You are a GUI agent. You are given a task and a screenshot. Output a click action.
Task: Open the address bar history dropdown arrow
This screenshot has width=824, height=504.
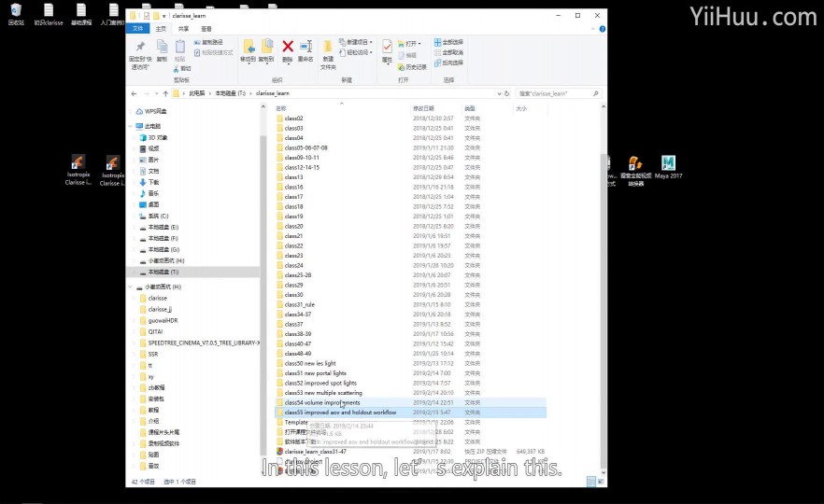point(499,93)
